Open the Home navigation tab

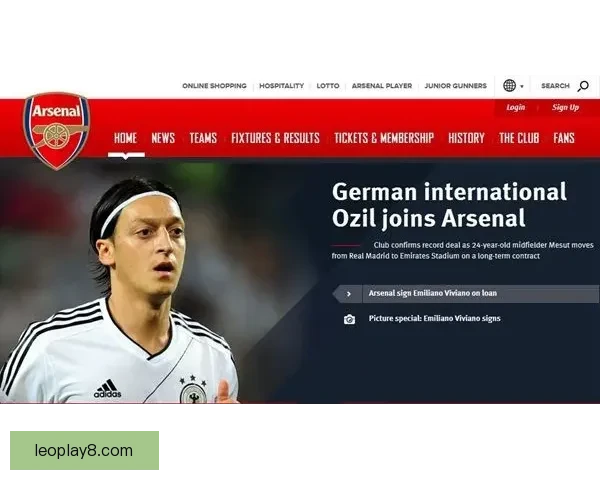point(126,138)
